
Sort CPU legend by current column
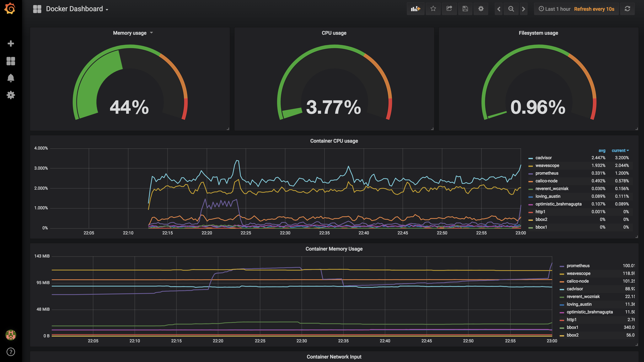[620, 151]
